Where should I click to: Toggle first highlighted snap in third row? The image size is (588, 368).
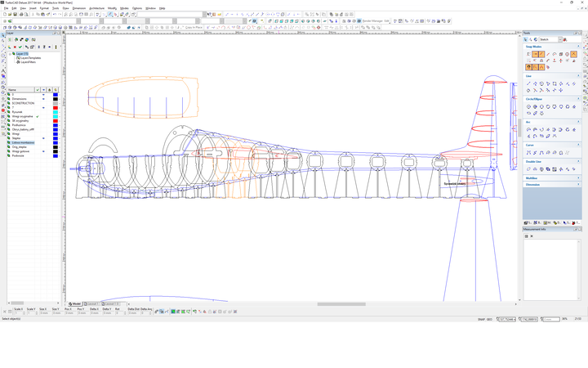pyautogui.click(x=528, y=67)
